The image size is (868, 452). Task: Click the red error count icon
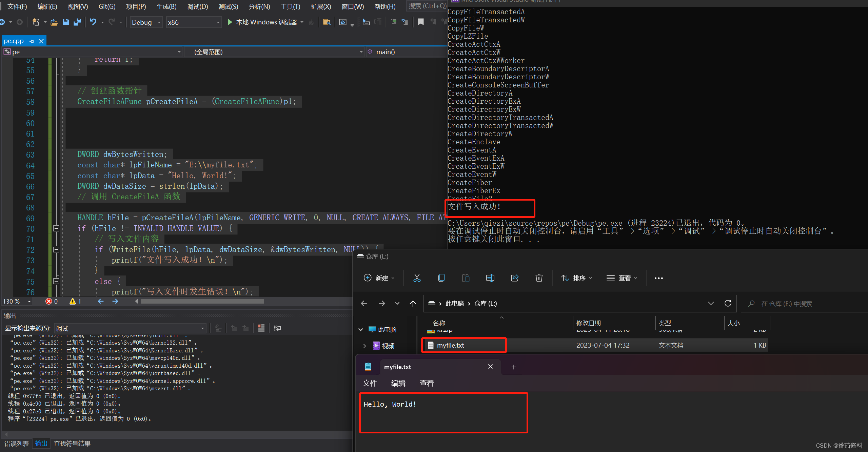click(49, 301)
